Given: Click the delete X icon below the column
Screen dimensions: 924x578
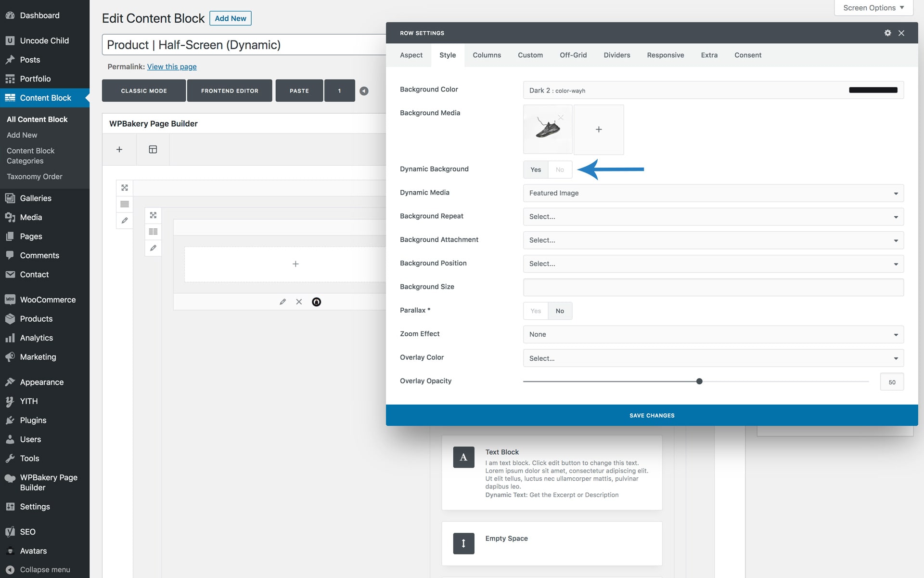Looking at the screenshot, I should (x=299, y=302).
